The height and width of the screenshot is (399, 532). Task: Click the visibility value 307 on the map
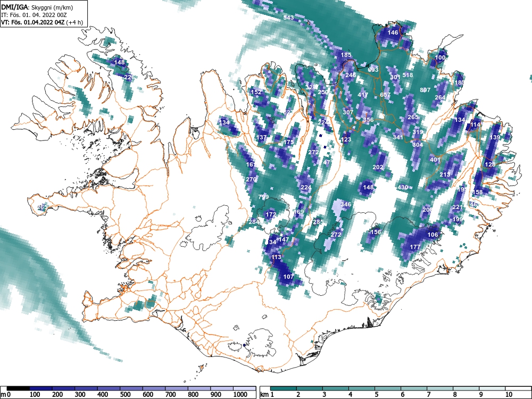pyautogui.click(x=348, y=112)
